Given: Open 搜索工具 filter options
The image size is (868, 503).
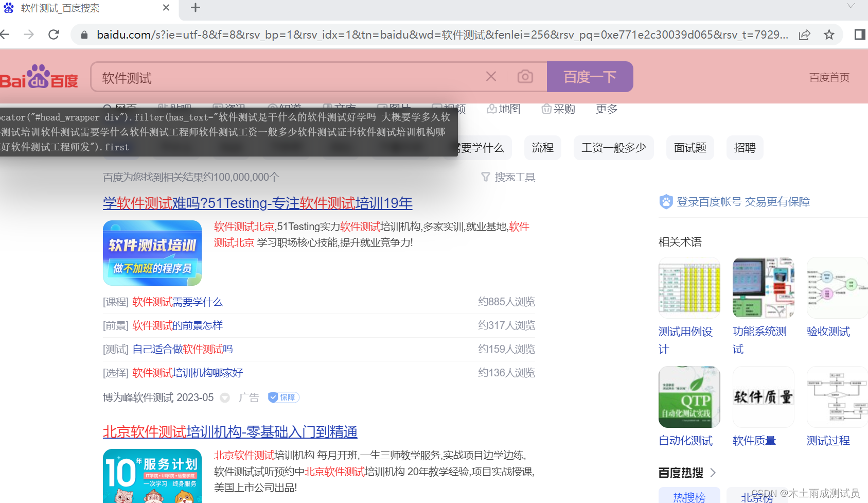Looking at the screenshot, I should click(508, 177).
